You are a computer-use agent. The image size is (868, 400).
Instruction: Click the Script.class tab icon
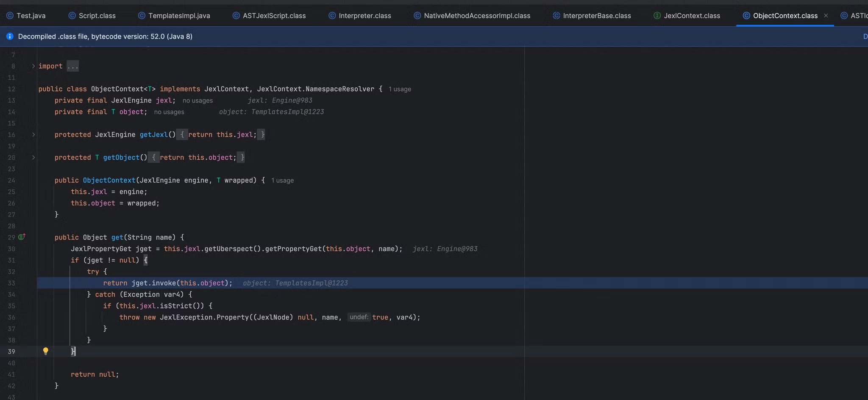point(72,16)
